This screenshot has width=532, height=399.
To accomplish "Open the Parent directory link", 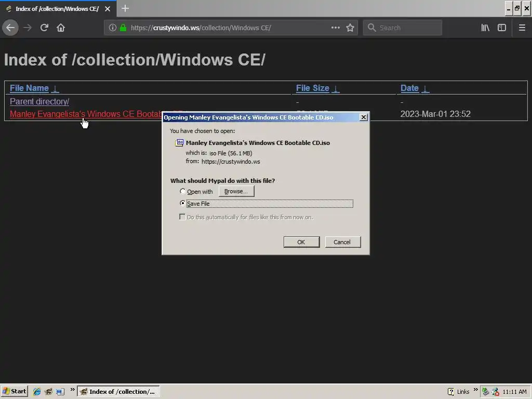I will [x=39, y=101].
